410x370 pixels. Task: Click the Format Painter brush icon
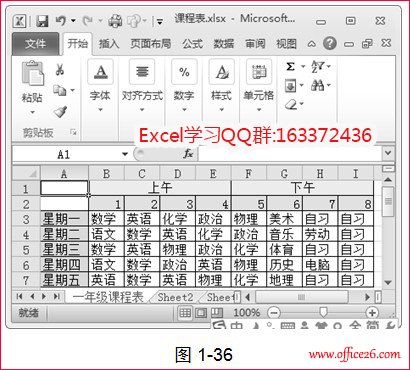(x=60, y=112)
